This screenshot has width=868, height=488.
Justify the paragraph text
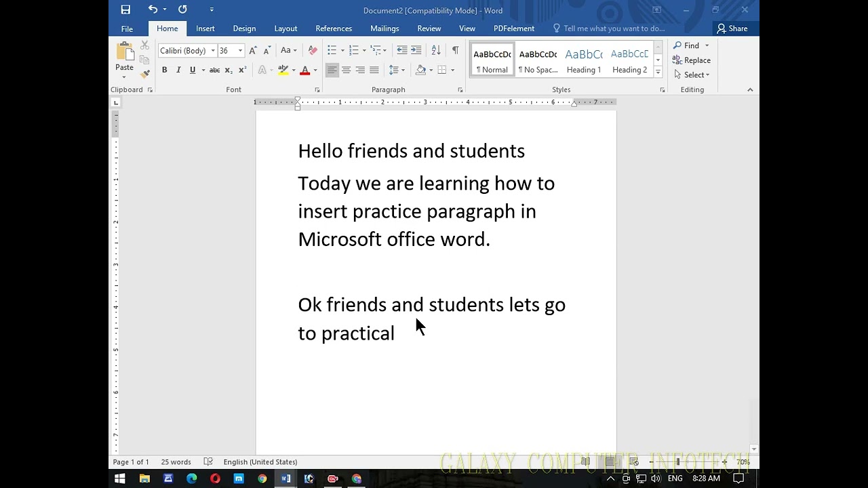(374, 70)
